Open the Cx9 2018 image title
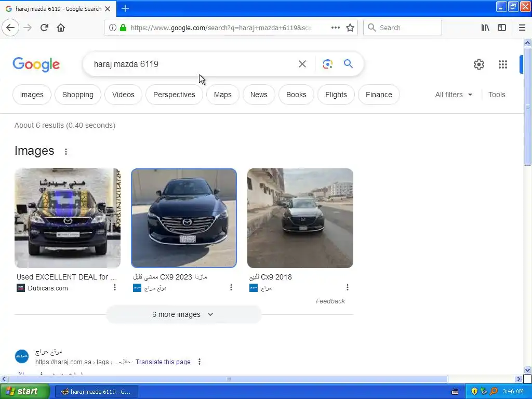The image size is (532, 399). click(x=270, y=277)
